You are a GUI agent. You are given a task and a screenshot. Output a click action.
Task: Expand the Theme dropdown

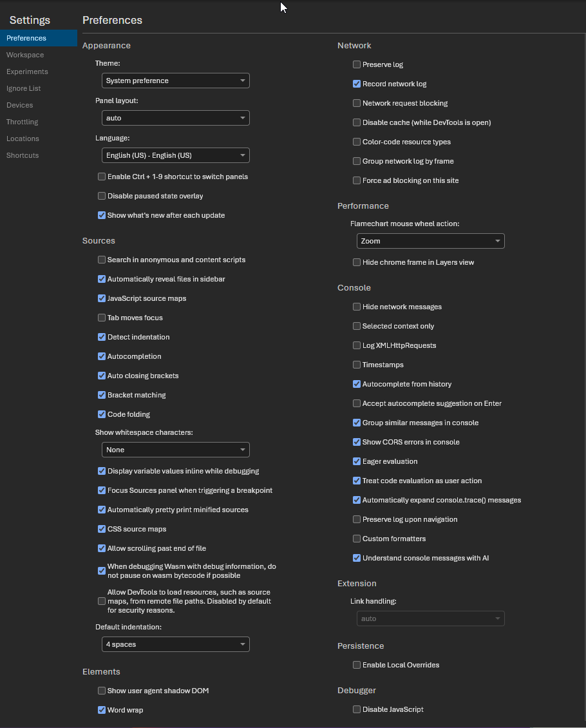click(x=175, y=81)
